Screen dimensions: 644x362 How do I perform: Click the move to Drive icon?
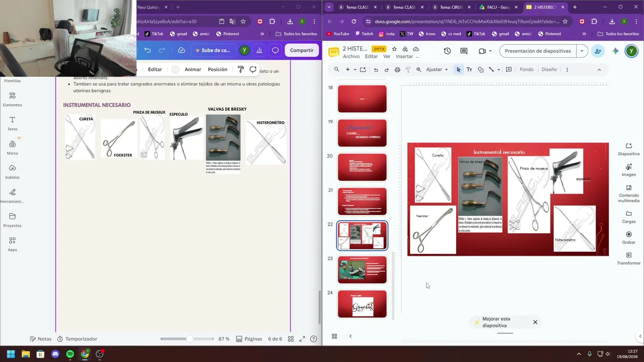coord(405,49)
